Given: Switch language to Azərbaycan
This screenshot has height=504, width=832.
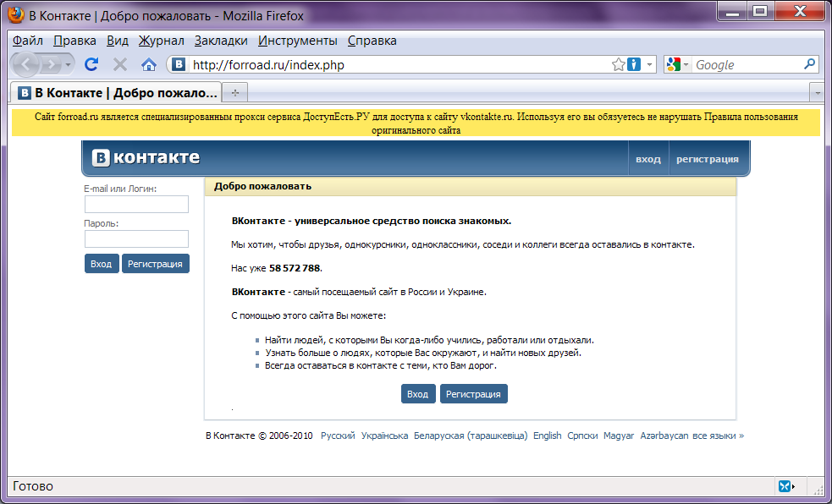Looking at the screenshot, I should [x=664, y=436].
